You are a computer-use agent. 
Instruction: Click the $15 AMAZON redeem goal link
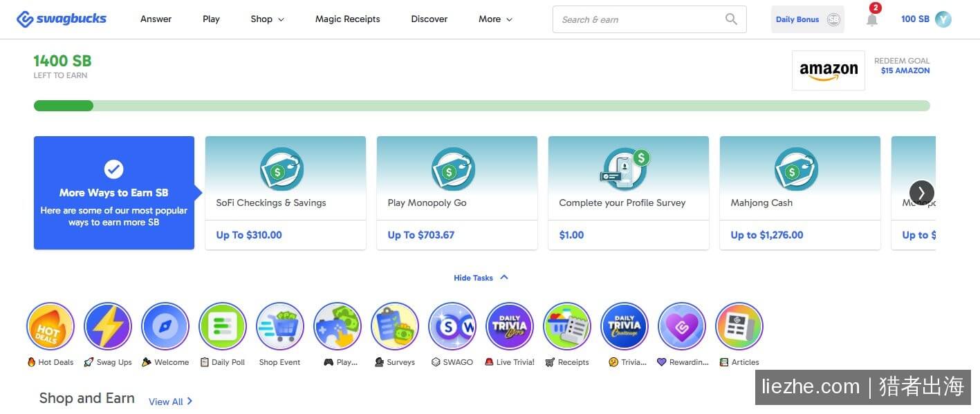click(905, 70)
